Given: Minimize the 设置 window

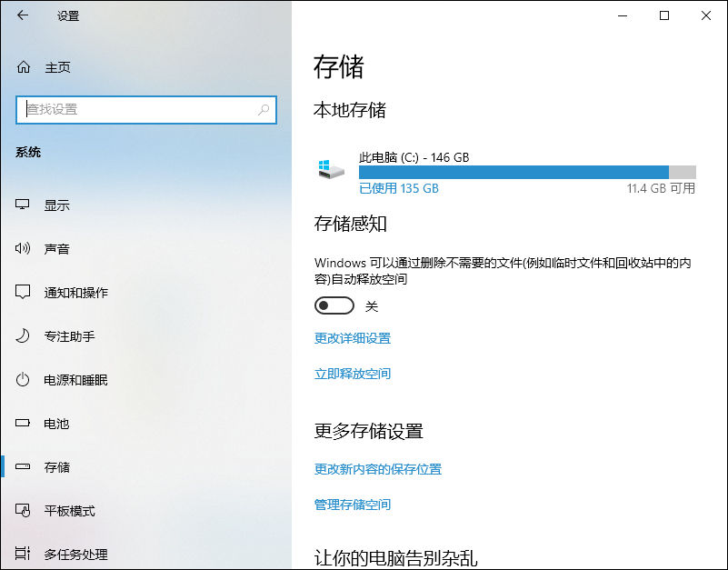Looking at the screenshot, I should tap(623, 15).
